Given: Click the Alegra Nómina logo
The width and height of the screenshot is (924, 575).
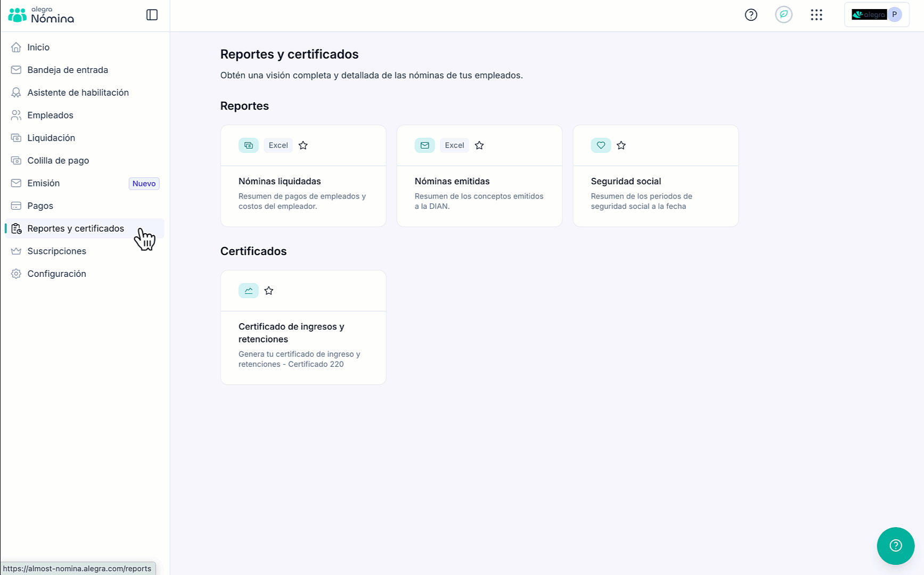Looking at the screenshot, I should click(x=41, y=15).
